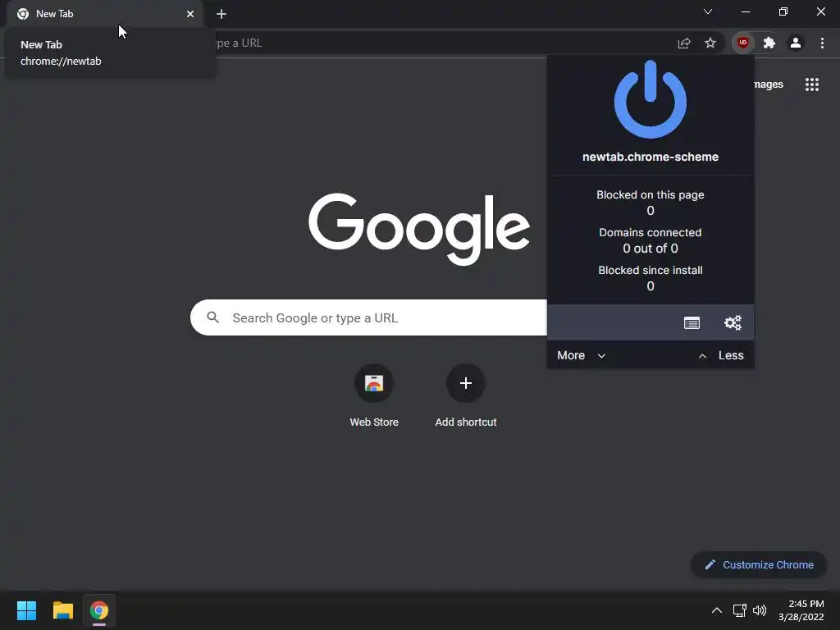Image resolution: width=840 pixels, height=630 pixels.
Task: Minimize the Chrome window
Action: pos(745,11)
